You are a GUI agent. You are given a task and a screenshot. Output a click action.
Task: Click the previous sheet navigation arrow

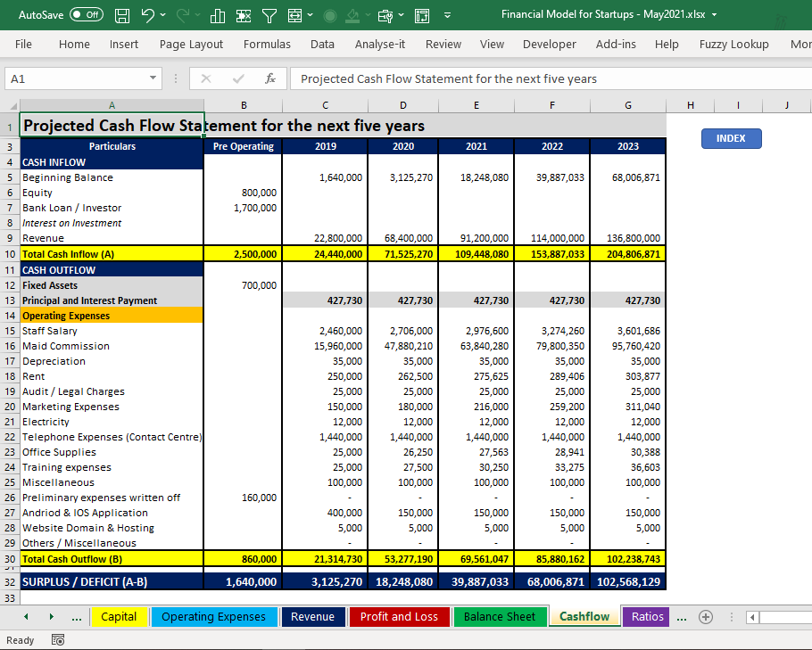click(x=26, y=616)
